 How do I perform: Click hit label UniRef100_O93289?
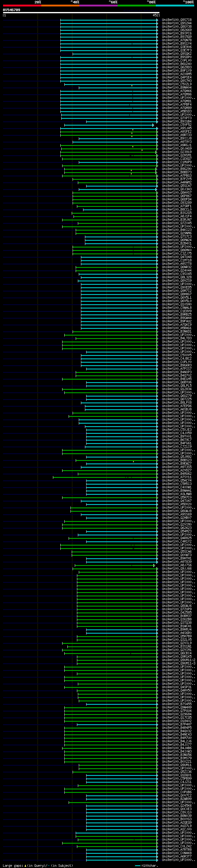tap(177, 203)
